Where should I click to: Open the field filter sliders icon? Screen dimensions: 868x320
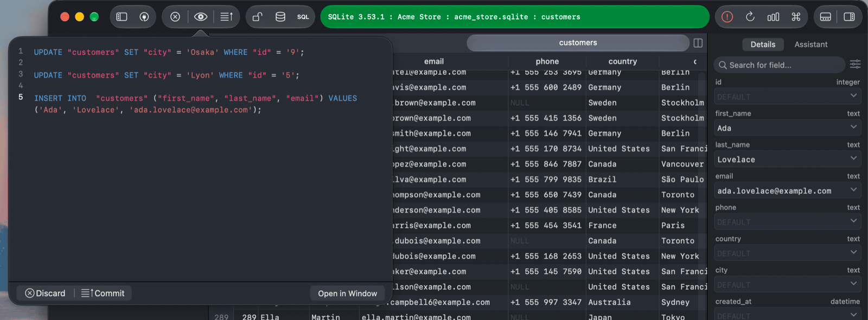[x=855, y=65]
